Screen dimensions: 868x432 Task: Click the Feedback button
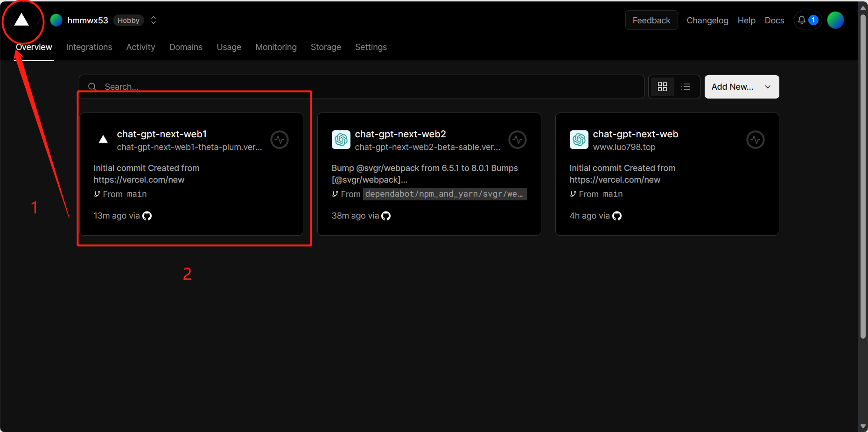pos(651,20)
